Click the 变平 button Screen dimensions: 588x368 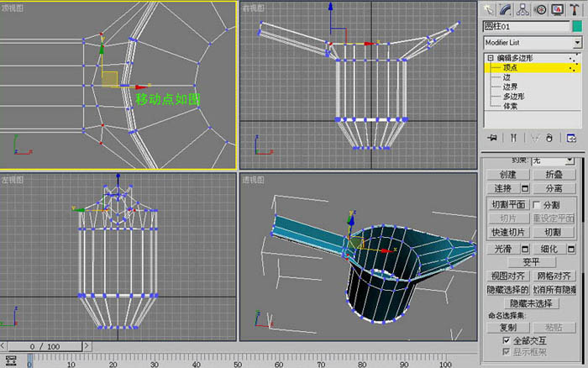(532, 262)
